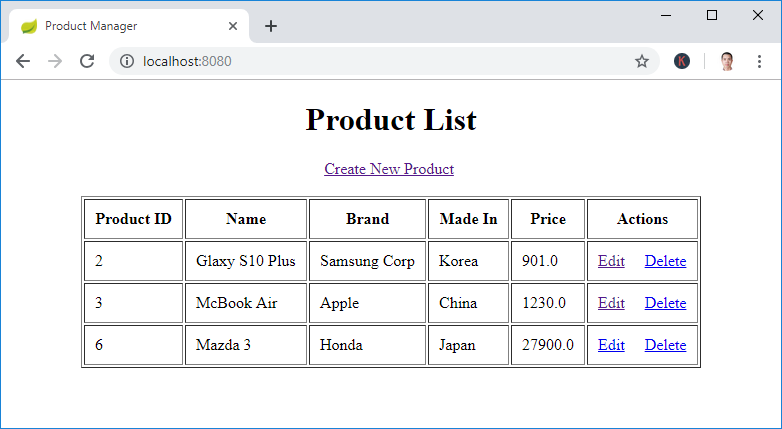The height and width of the screenshot is (429, 782).
Task: Open a new browser tab
Action: [271, 26]
